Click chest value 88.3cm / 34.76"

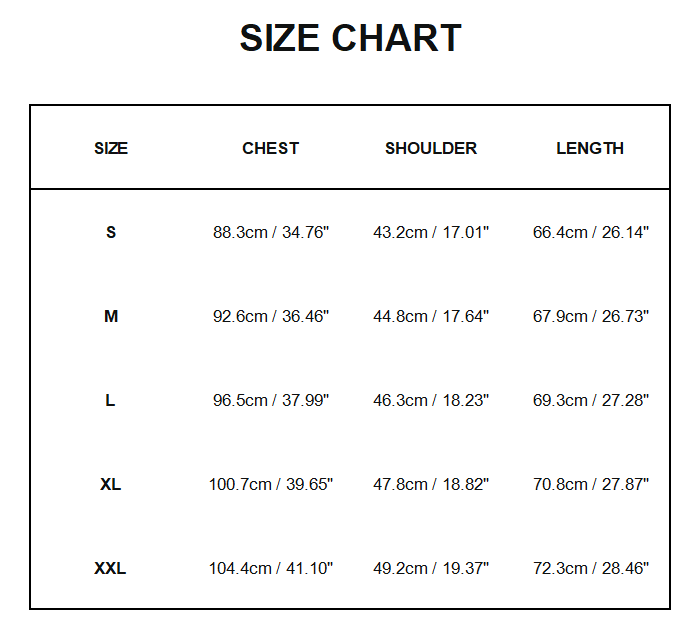(271, 232)
